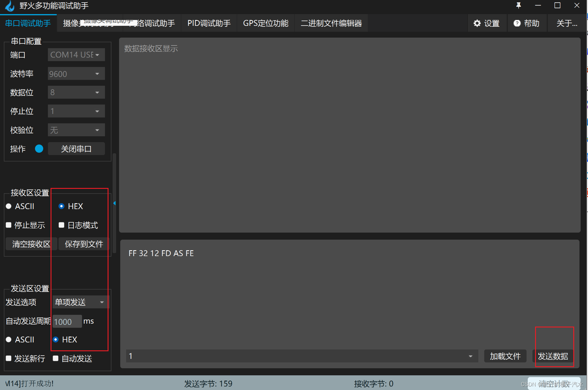Click the pin window icon

click(x=519, y=5)
